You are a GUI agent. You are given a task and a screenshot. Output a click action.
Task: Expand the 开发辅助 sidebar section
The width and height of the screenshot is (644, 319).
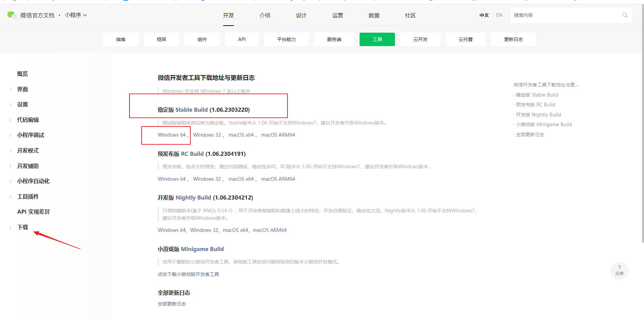10,166
